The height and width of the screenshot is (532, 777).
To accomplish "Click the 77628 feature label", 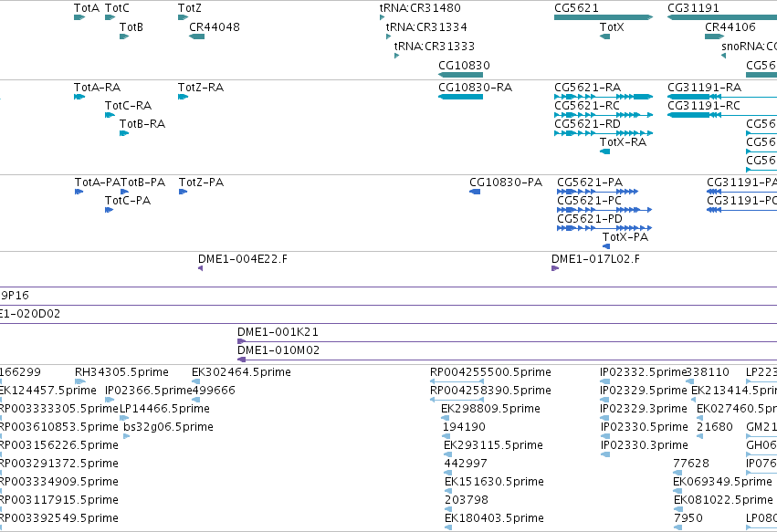I will [691, 464].
